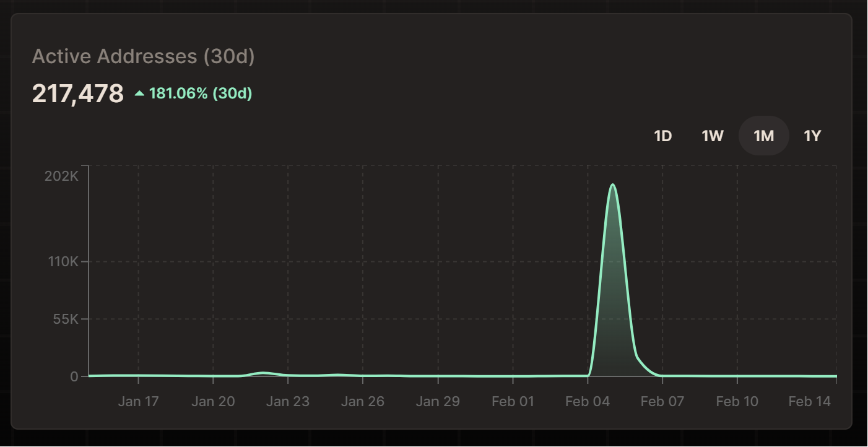Click the Feb 14 x-axis label

pyautogui.click(x=810, y=401)
